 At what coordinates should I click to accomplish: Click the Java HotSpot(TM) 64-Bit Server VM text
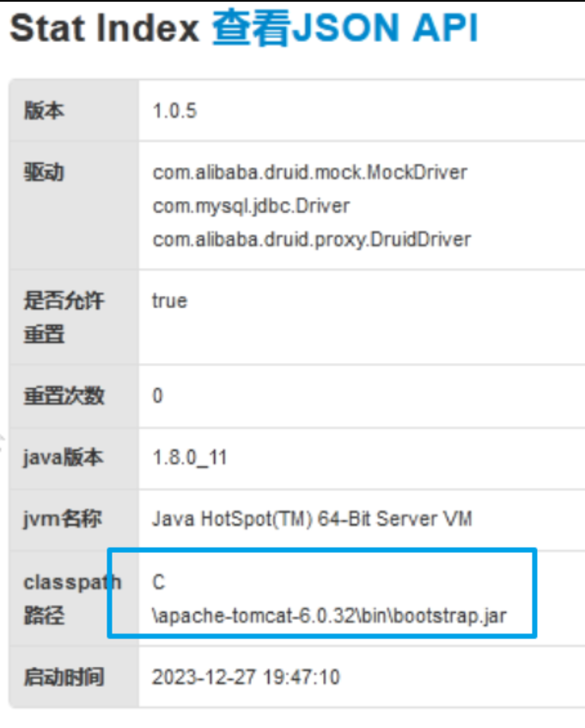pyautogui.click(x=312, y=519)
